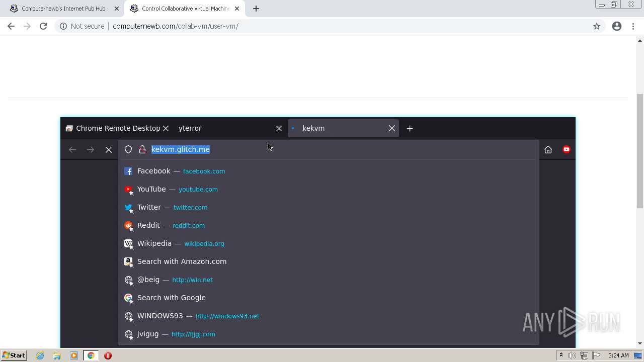Click the Facebook favicon in suggestions
The height and width of the screenshot is (362, 644).
128,171
